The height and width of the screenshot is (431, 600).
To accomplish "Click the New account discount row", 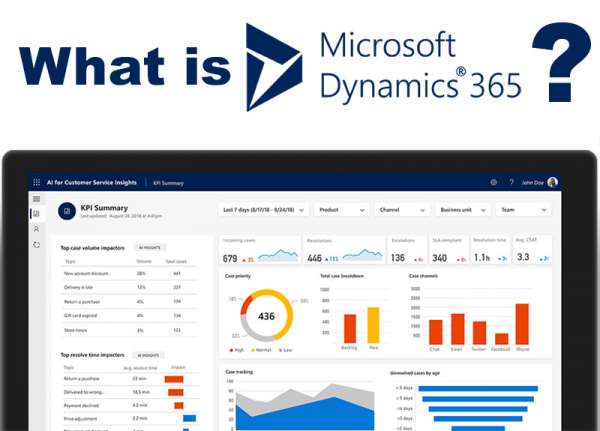I will 129,273.
